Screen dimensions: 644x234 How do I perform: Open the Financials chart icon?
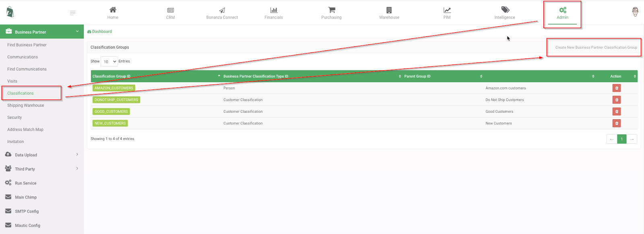pos(274,10)
